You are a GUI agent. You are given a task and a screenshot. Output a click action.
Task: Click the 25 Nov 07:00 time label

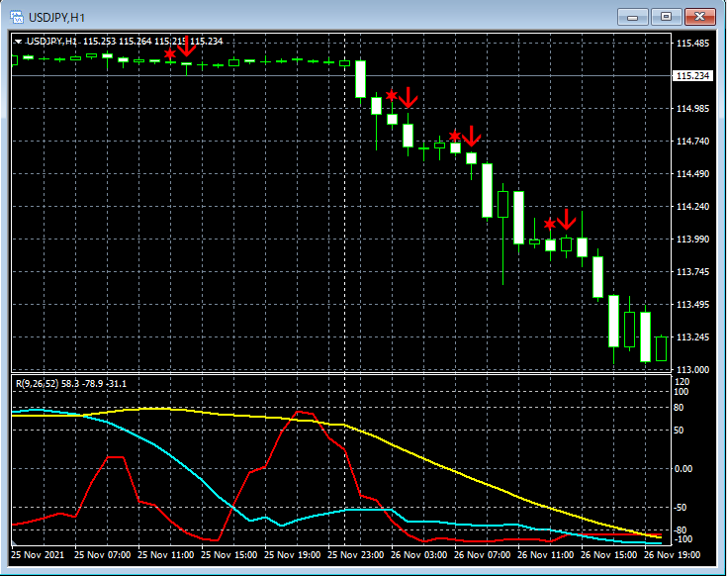[x=102, y=554]
